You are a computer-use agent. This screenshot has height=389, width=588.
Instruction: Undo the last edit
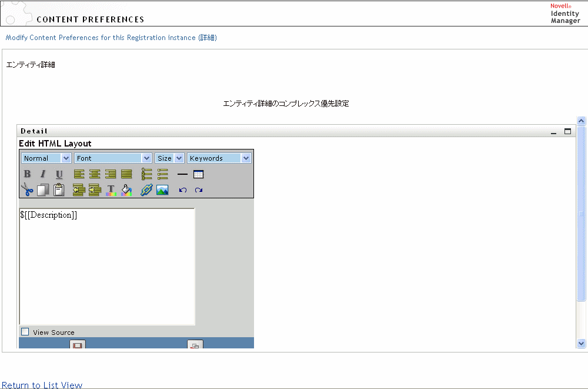pos(183,190)
